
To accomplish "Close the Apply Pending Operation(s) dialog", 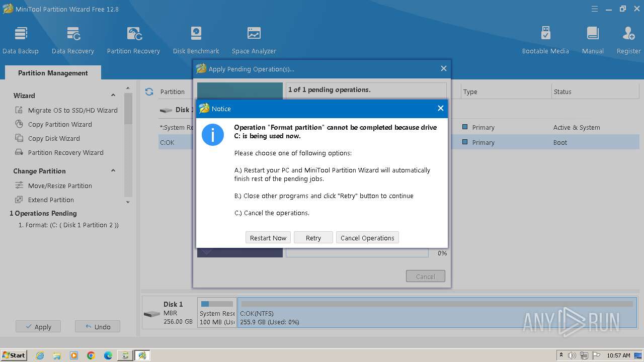I will click(443, 68).
